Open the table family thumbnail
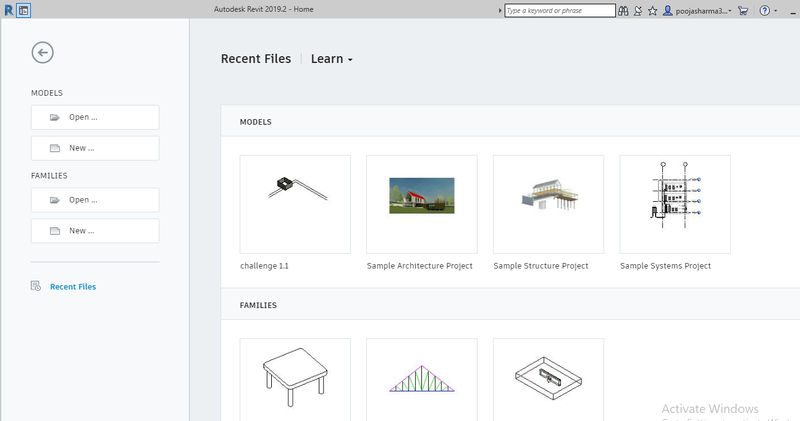The width and height of the screenshot is (800, 421). coord(295,380)
